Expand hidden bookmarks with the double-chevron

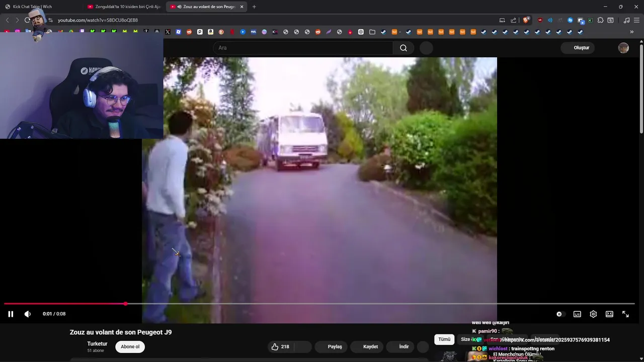632,32
